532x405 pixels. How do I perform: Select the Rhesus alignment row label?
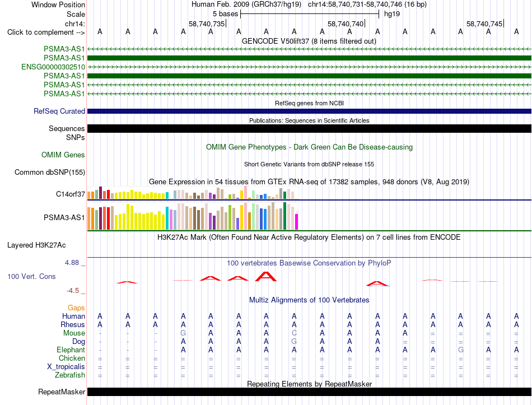[x=73, y=324]
